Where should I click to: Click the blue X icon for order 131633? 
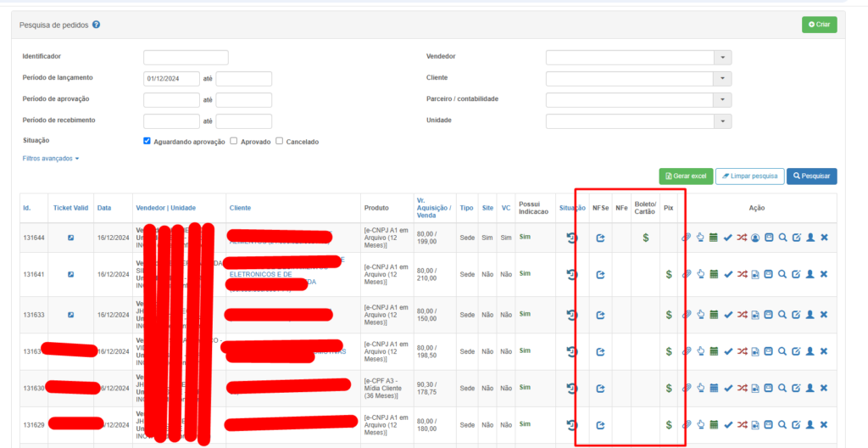click(x=824, y=315)
